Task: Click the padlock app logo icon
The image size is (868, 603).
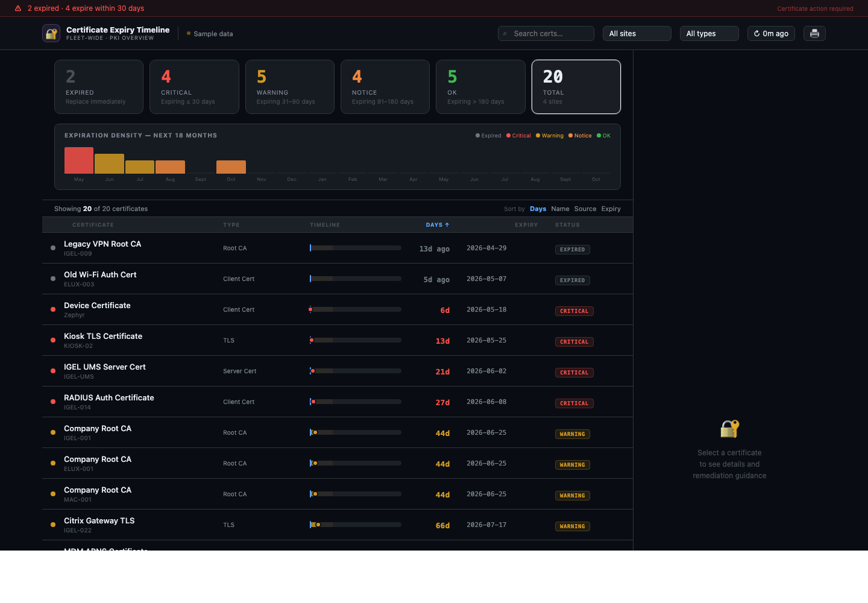Action: tap(51, 33)
